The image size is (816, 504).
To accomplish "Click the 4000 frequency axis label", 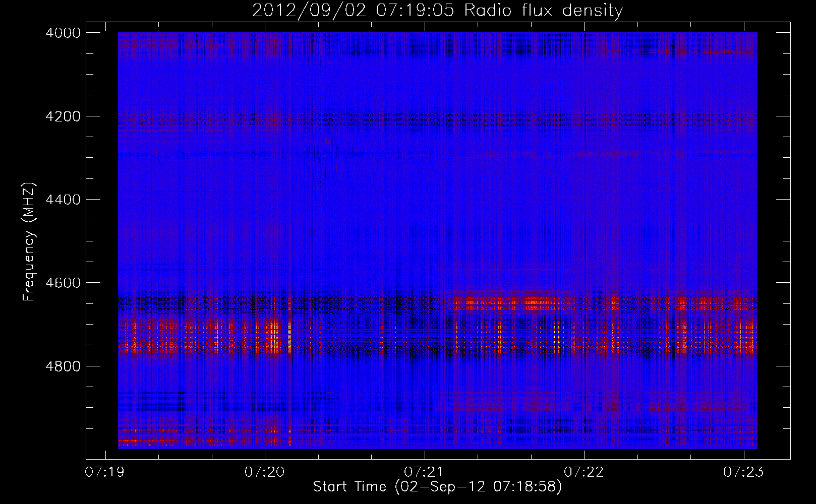I will (x=63, y=33).
